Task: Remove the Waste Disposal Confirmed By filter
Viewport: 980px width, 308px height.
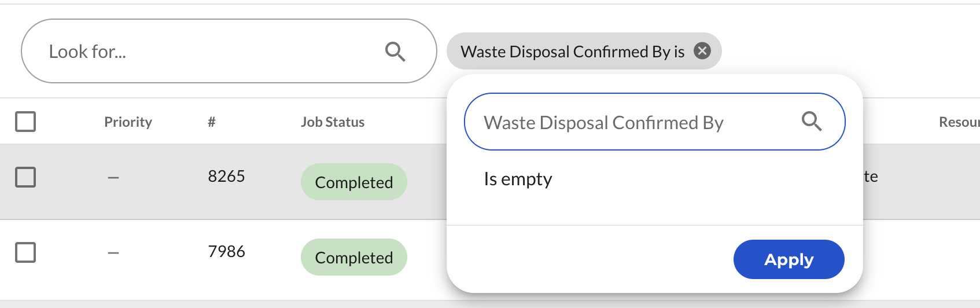Action: click(x=702, y=51)
